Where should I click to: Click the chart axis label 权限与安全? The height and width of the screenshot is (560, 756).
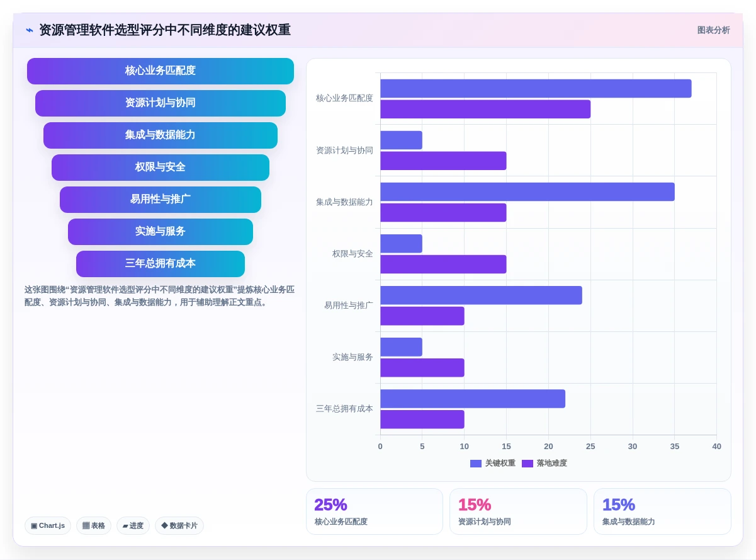353,254
